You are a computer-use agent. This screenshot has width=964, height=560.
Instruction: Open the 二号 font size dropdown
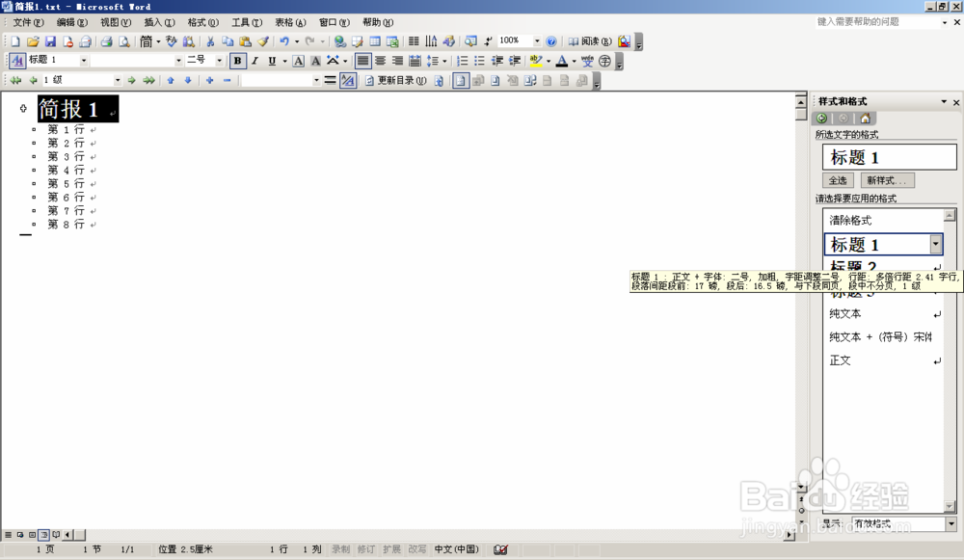pyautogui.click(x=220, y=60)
